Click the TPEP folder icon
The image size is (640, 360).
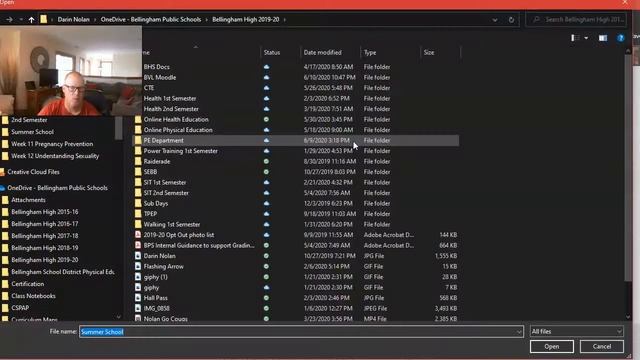pos(138,214)
